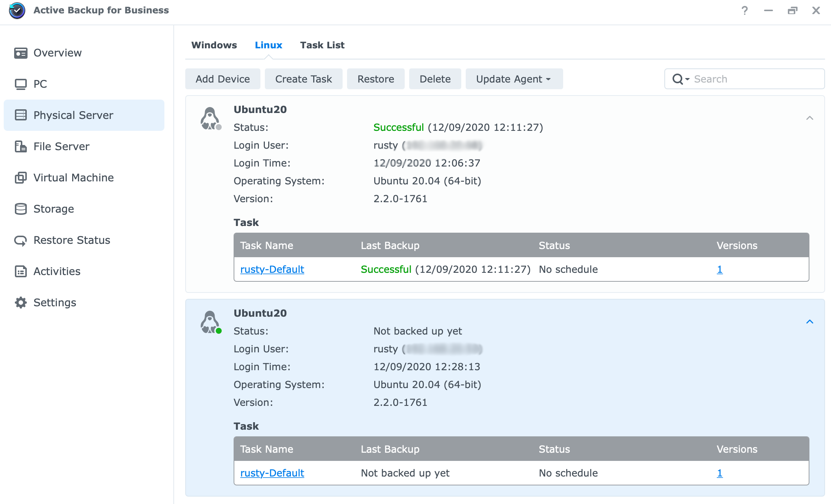
Task: Open the Update Agent dropdown
Action: [514, 79]
